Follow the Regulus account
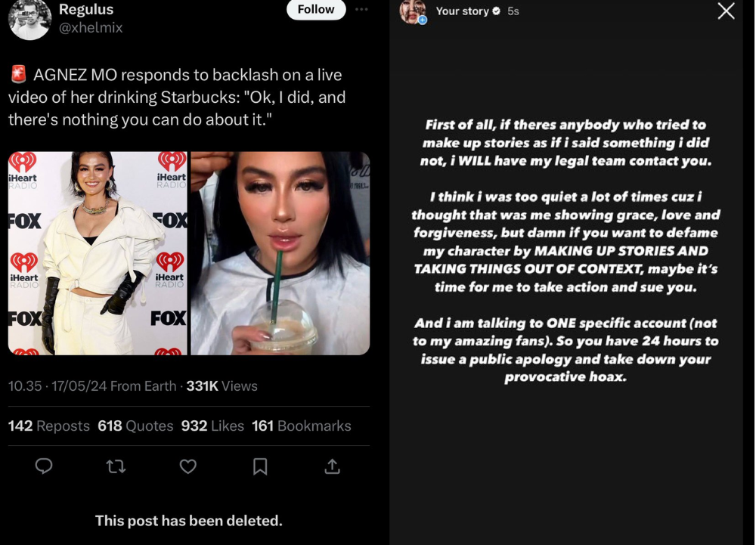Image resolution: width=756 pixels, height=545 pixels. (316, 9)
